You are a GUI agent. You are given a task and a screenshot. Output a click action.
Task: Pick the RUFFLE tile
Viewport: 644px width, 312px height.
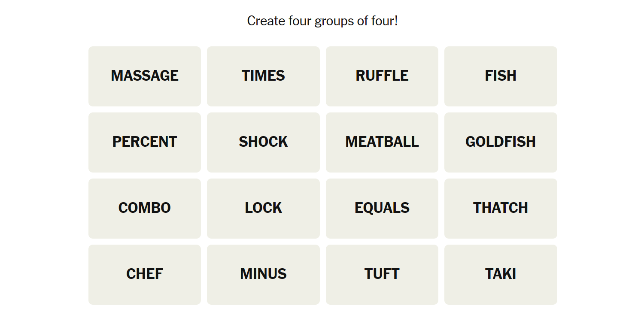[382, 76]
